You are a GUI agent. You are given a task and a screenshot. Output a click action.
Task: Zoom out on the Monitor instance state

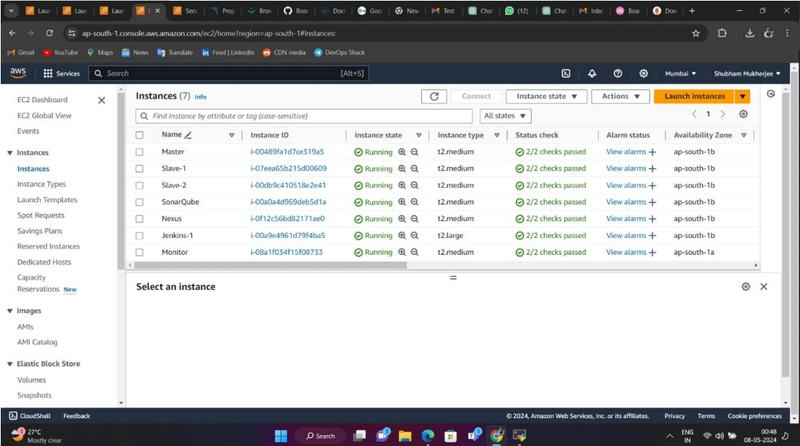click(x=415, y=252)
